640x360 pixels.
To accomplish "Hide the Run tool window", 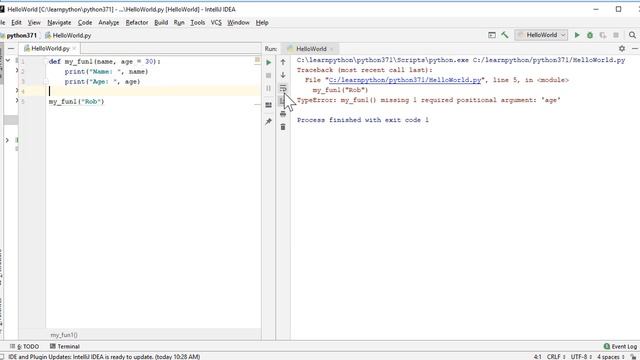I will click(635, 49).
